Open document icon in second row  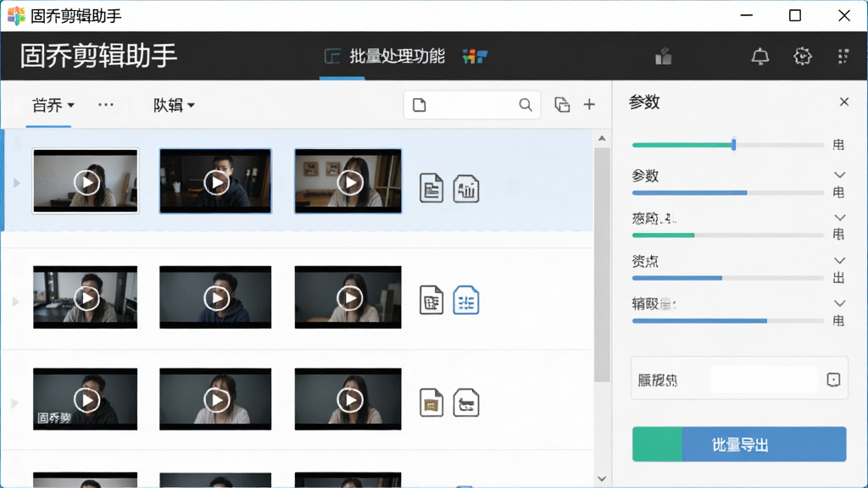click(431, 301)
